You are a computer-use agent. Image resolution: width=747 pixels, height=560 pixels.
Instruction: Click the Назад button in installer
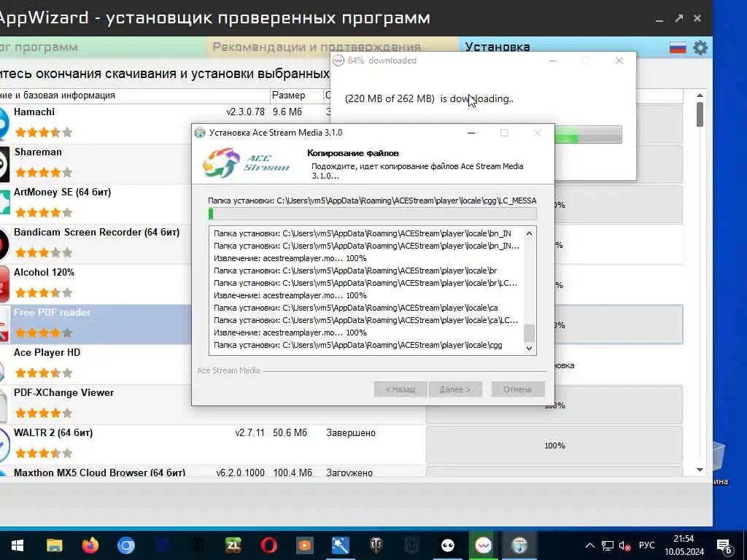pyautogui.click(x=400, y=389)
